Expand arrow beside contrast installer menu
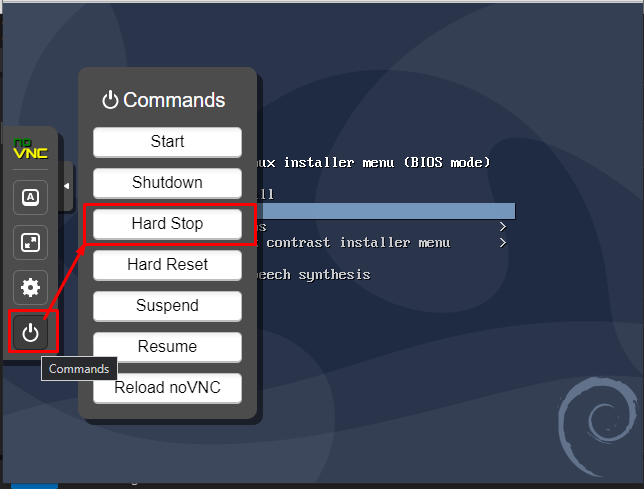 pos(502,243)
